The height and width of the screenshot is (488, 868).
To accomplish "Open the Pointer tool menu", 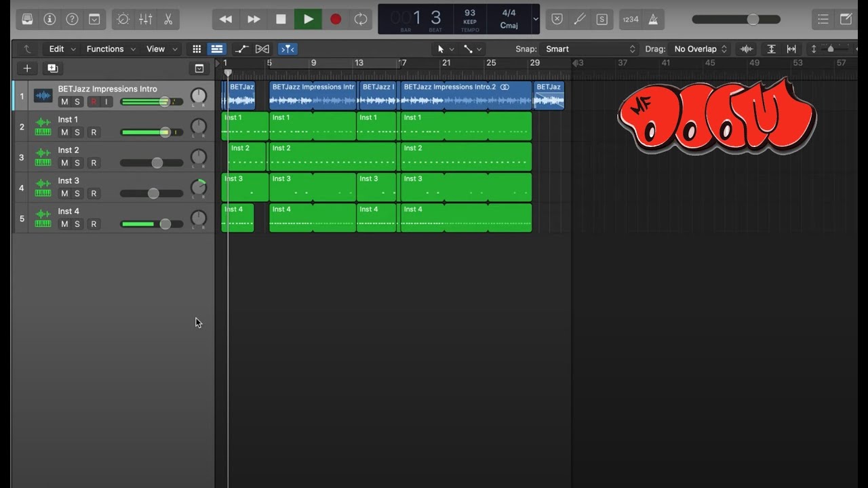I will [445, 49].
